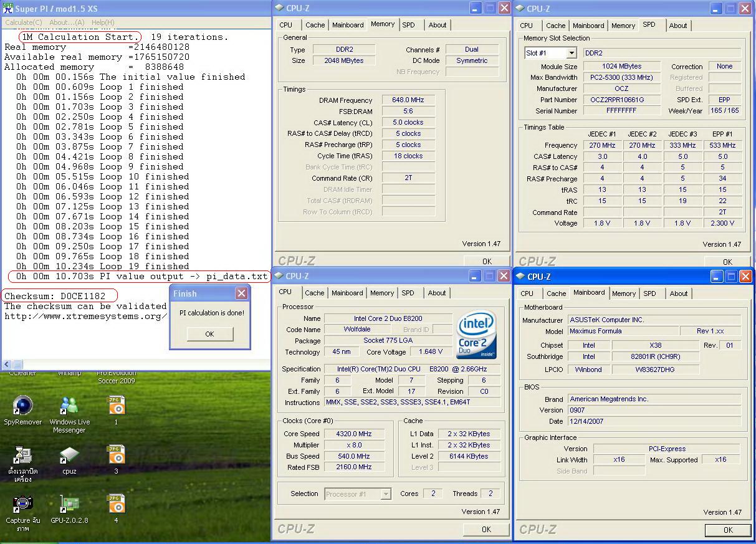Open the Help(H) menu in Super PI
Viewport: 756px width, 544px height.
click(x=103, y=22)
